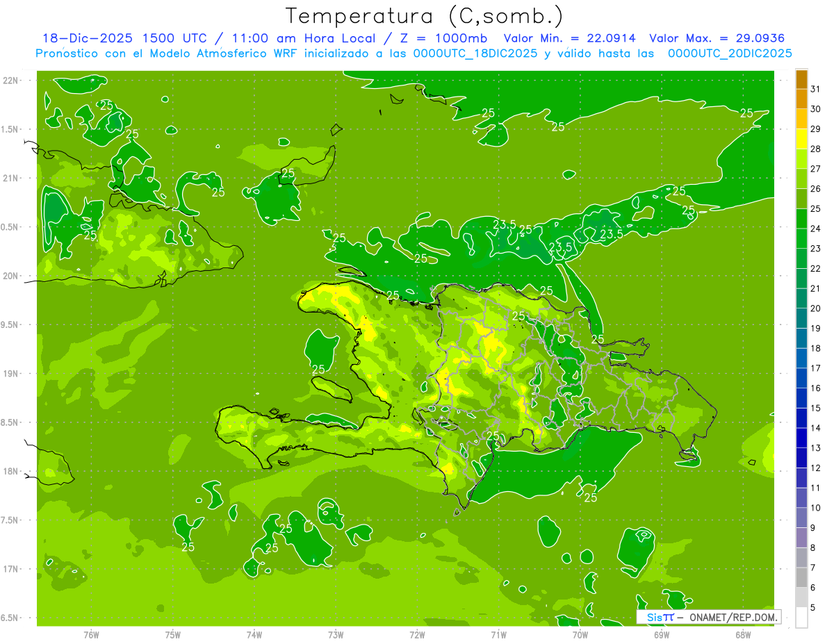Click the 72W longitude axis label
Image resolution: width=834 pixels, height=644 pixels.
(417, 634)
